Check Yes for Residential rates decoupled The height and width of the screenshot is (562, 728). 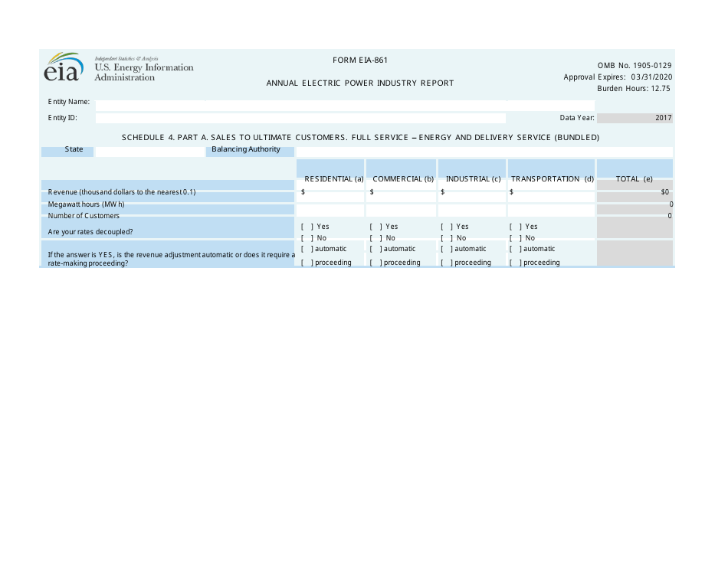(307, 227)
